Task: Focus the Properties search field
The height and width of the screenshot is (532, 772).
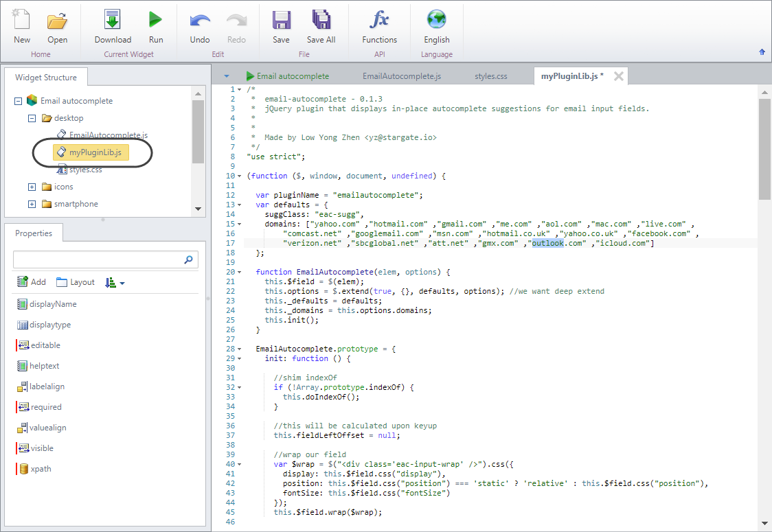Action: 105,259
